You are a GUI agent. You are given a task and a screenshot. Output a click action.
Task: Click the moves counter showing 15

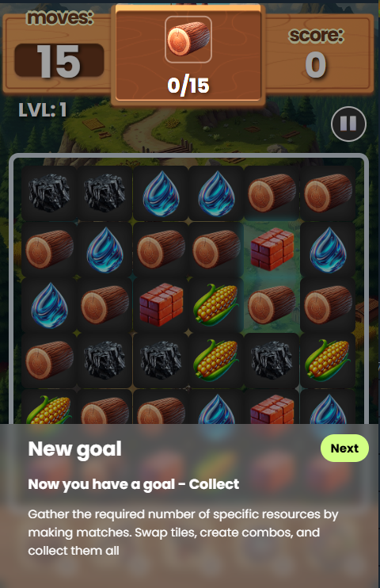(x=59, y=61)
